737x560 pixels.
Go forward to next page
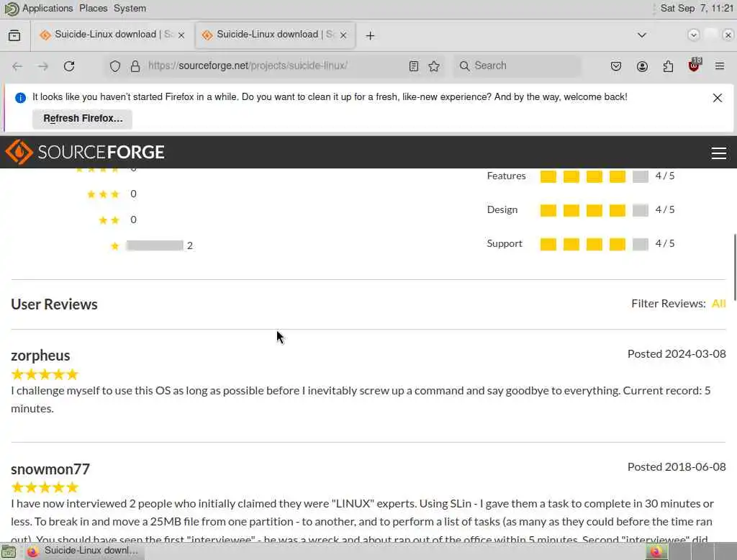click(x=43, y=66)
